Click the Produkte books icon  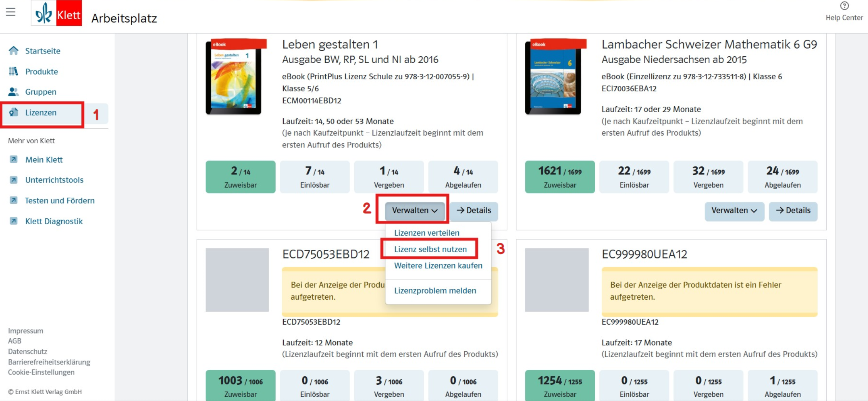click(x=13, y=71)
